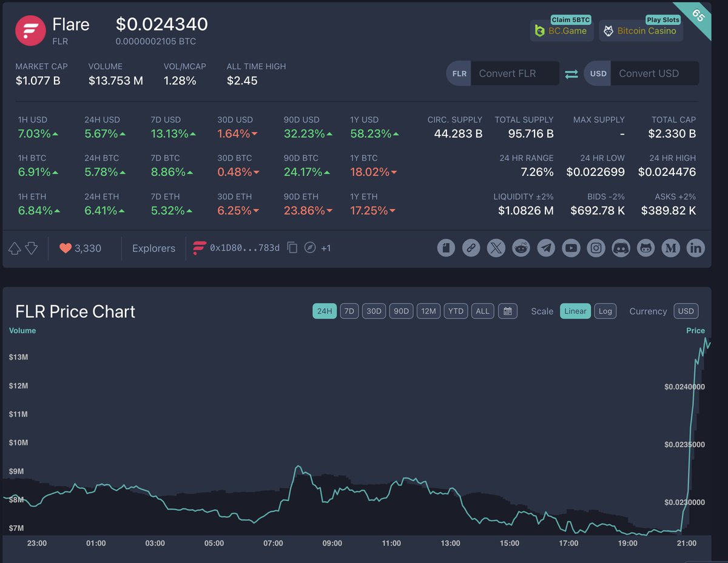Click the 44.283 B circulating supply value

(x=458, y=133)
